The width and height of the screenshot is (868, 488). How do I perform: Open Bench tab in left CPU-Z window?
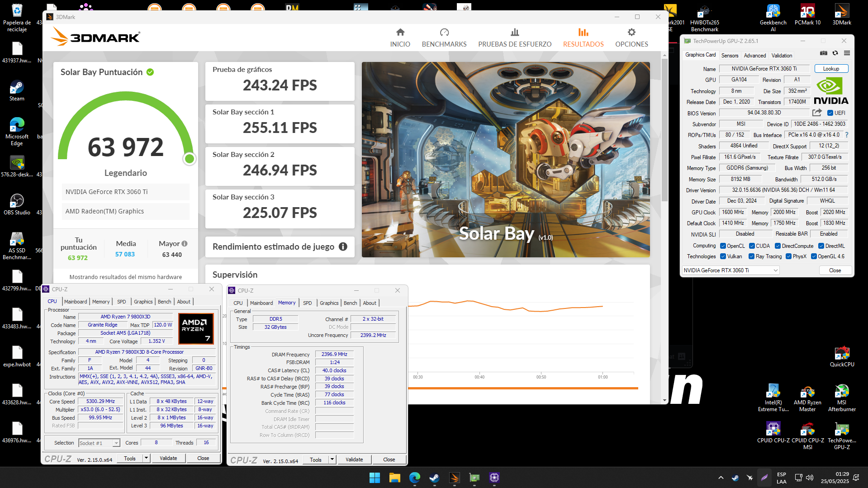[x=165, y=302]
